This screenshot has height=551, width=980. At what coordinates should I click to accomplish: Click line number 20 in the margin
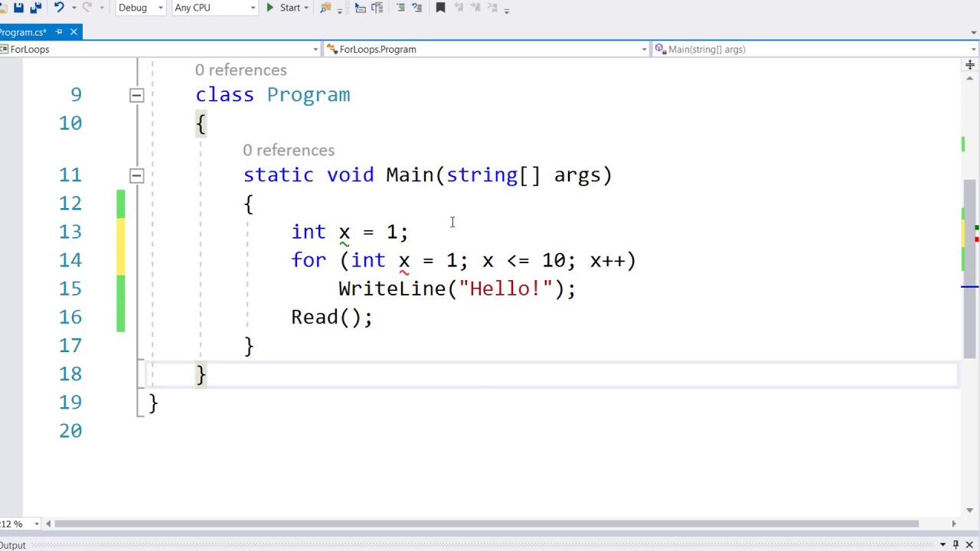coord(70,431)
